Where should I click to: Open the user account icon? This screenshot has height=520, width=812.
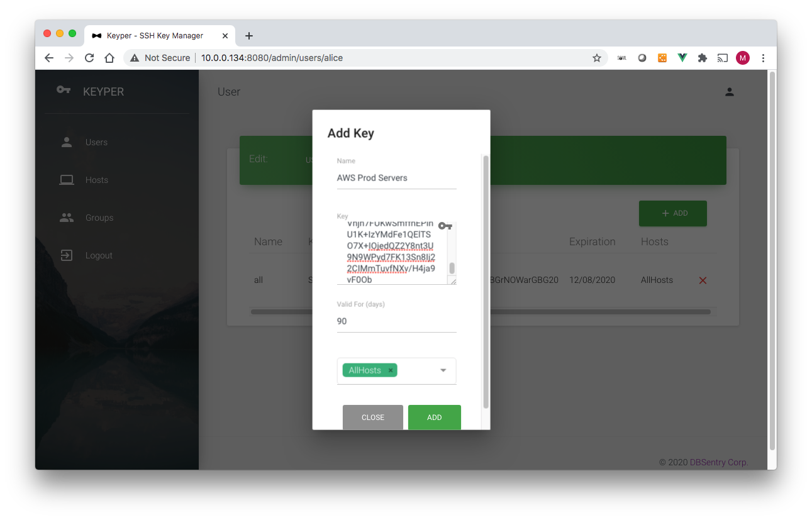coord(730,92)
